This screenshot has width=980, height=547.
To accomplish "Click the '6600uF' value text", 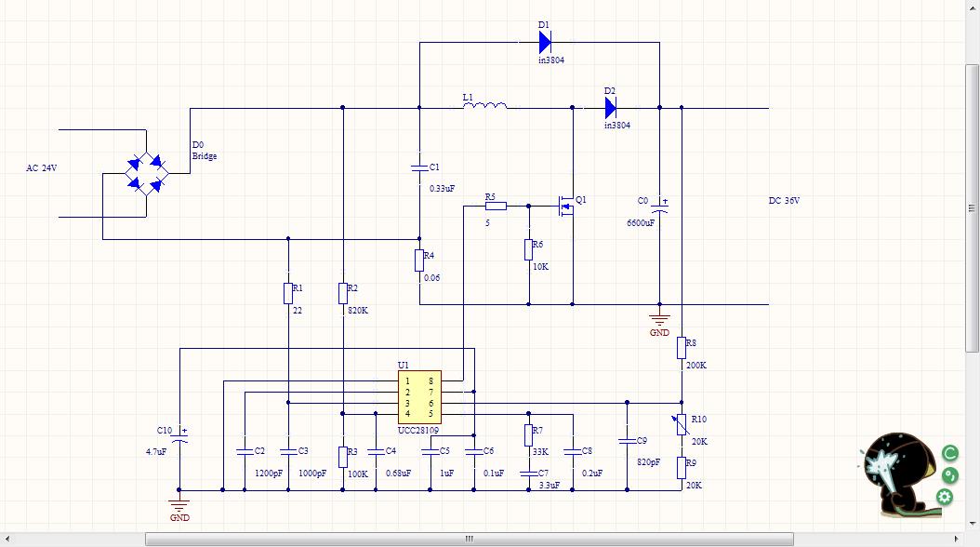I will click(641, 223).
